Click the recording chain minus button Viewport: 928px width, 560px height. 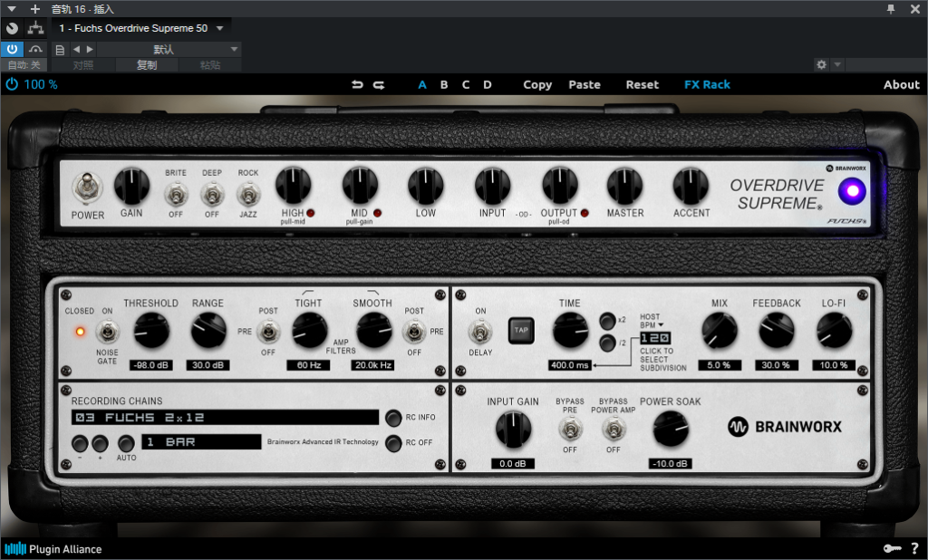80,443
